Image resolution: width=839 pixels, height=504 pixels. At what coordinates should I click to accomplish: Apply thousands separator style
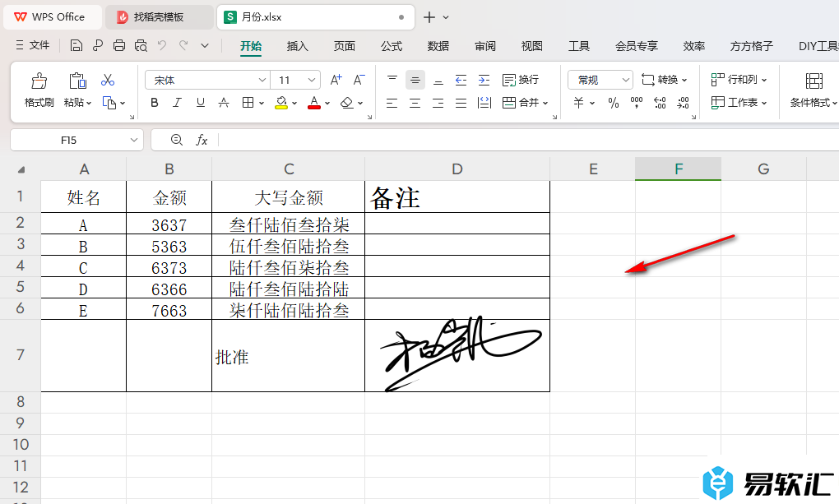click(x=637, y=103)
